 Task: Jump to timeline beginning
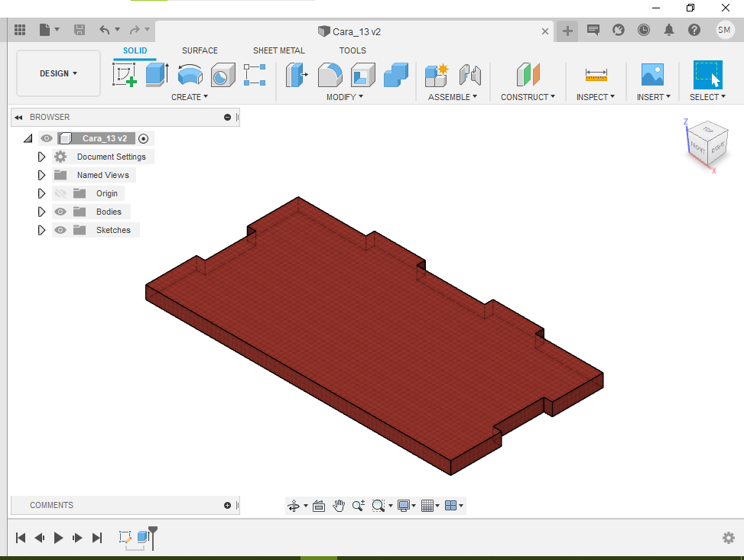[21, 538]
